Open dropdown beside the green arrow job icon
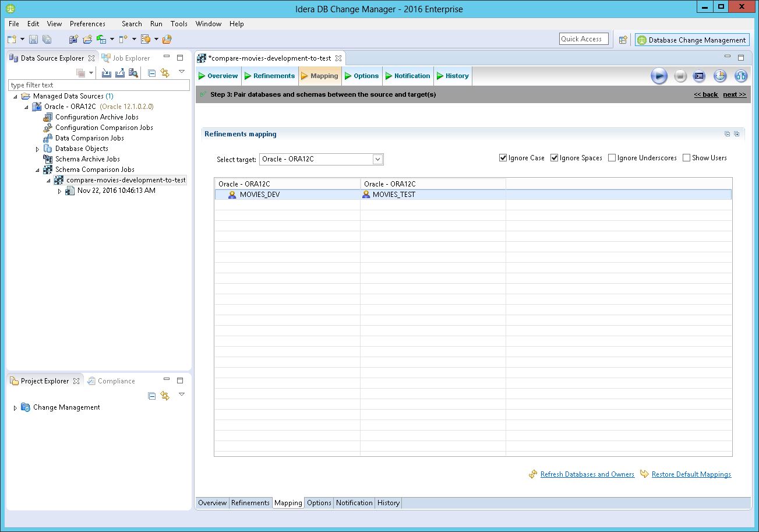Viewport: 759px width, 532px height. [112, 39]
